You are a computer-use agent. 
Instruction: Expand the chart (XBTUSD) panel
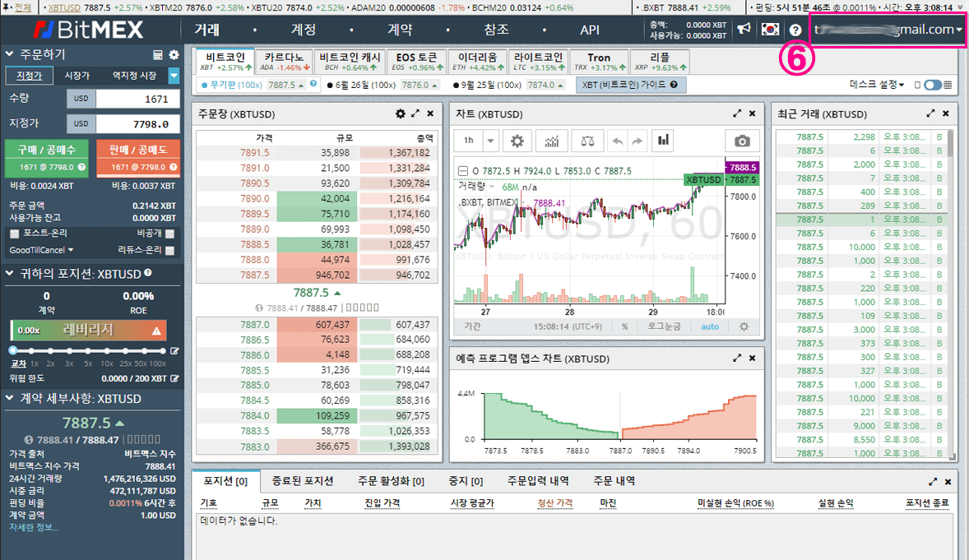(737, 113)
